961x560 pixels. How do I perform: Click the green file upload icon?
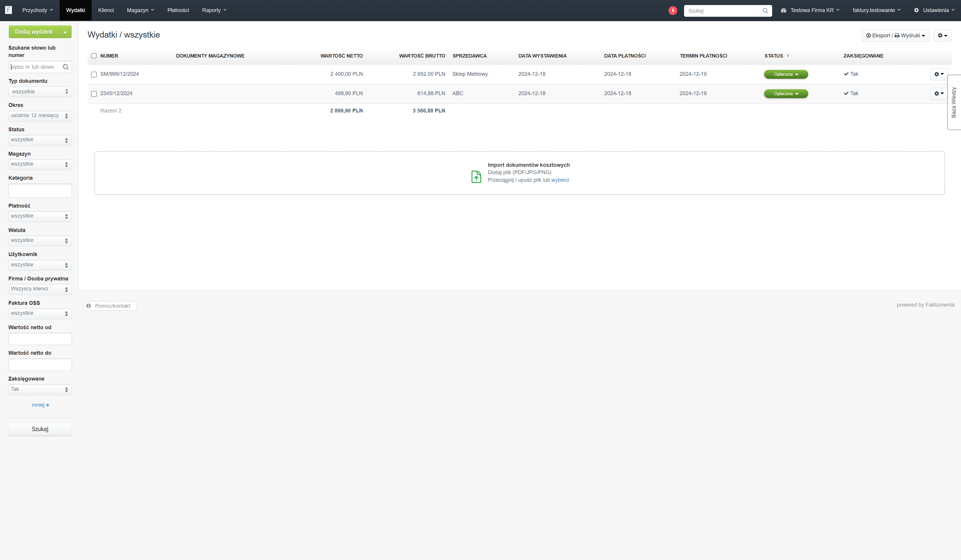[476, 176]
